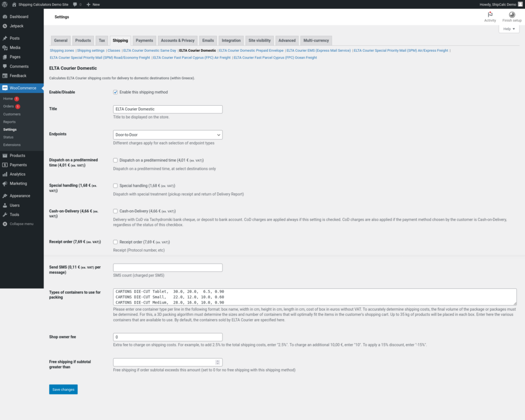Click the Users icon in sidebar
Viewport: 525px width, 420px height.
point(5,205)
